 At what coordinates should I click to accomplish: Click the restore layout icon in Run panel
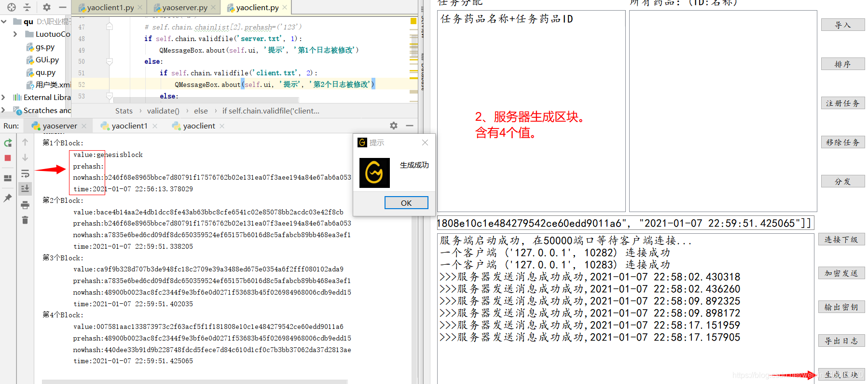[8, 178]
